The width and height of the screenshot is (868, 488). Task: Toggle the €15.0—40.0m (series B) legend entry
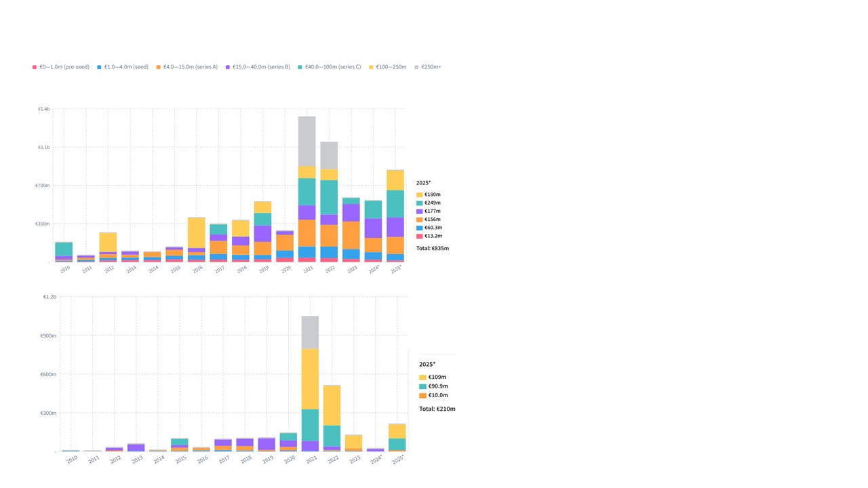point(258,67)
